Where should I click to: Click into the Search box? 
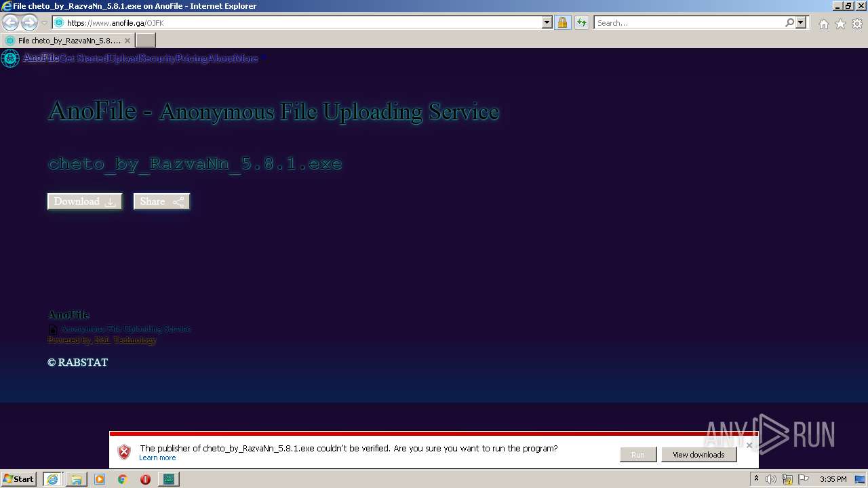[689, 23]
